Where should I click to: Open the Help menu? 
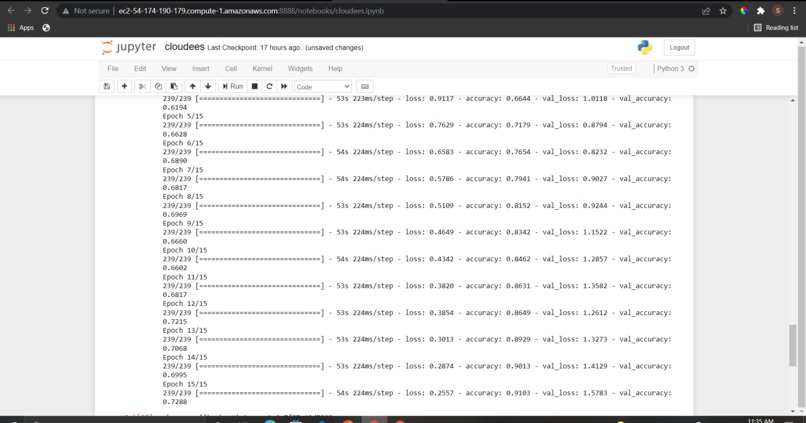[x=335, y=68]
